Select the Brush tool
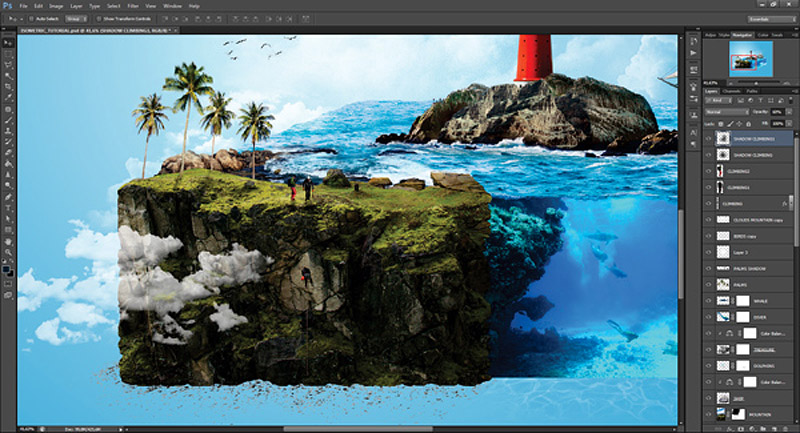Screen dimensions: 800x433 coord(8,120)
